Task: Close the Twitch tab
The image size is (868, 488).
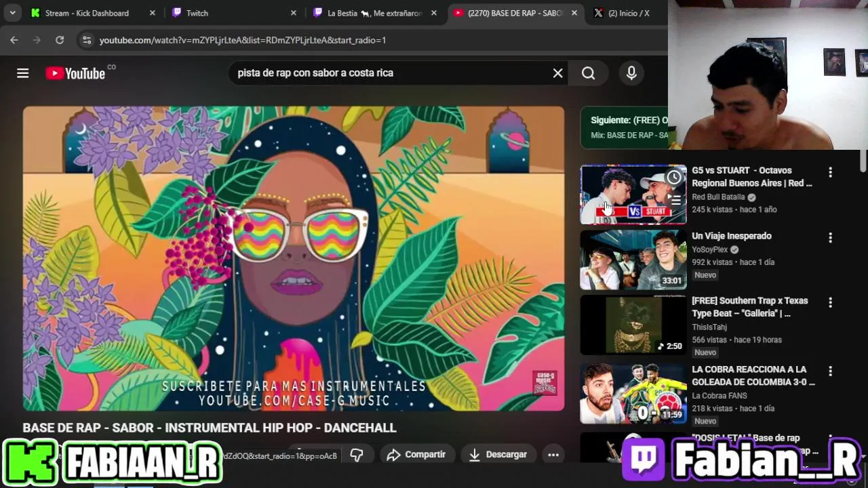Action: [x=293, y=13]
